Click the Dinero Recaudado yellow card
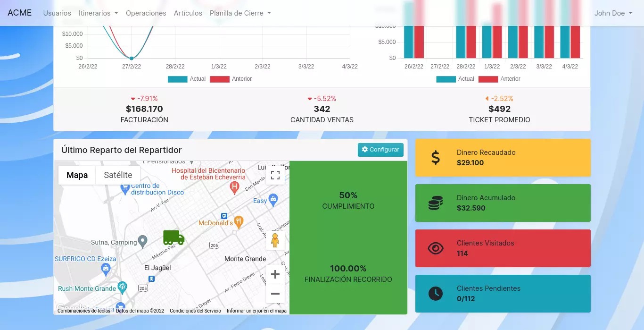Viewport: 644px width, 330px height. click(x=503, y=158)
